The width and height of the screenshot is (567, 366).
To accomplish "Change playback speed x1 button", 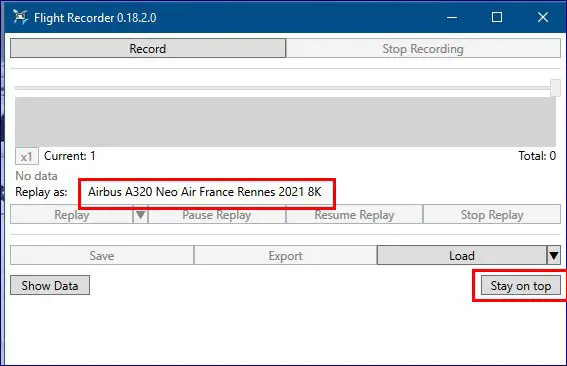I will 27,157.
